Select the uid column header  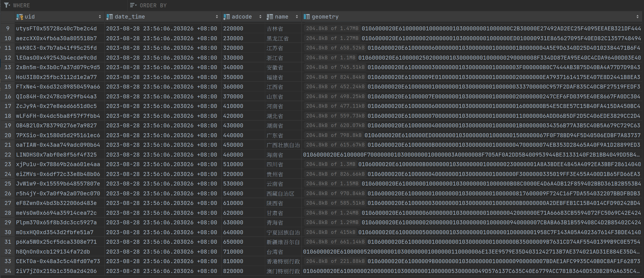click(59, 17)
